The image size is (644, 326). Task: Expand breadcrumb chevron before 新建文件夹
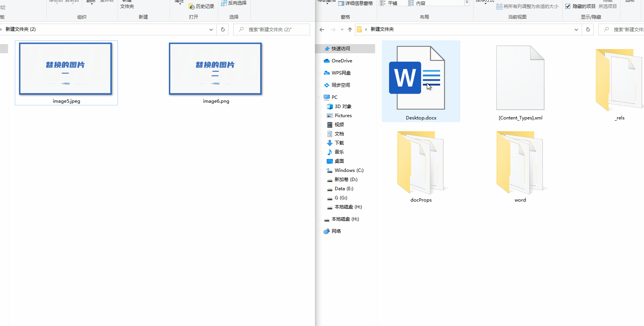click(366, 29)
